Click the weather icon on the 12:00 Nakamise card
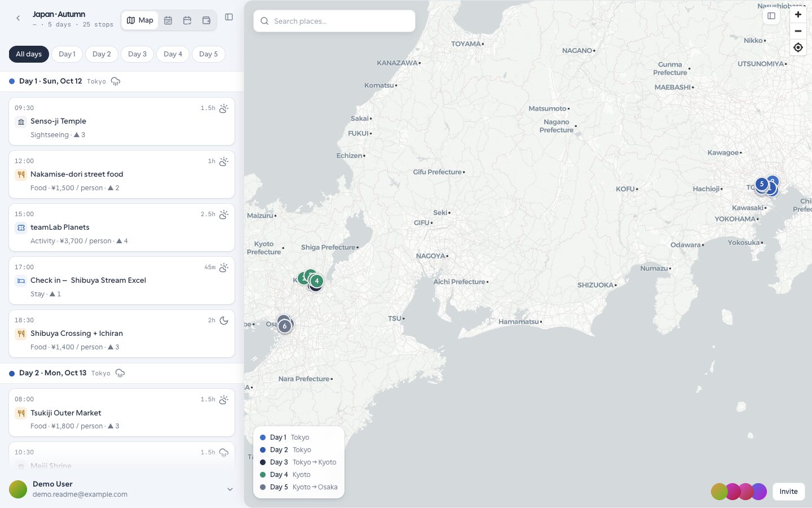This screenshot has width=812, height=508. pyautogui.click(x=224, y=161)
